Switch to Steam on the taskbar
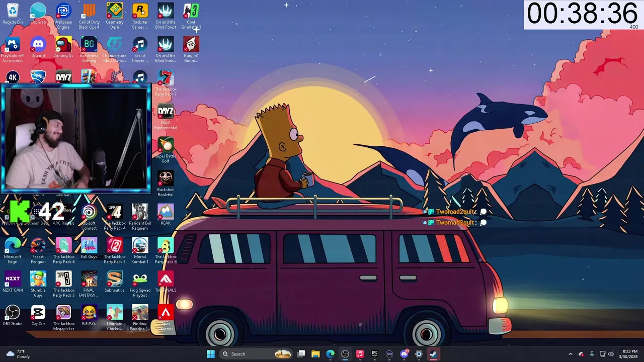 point(433,354)
